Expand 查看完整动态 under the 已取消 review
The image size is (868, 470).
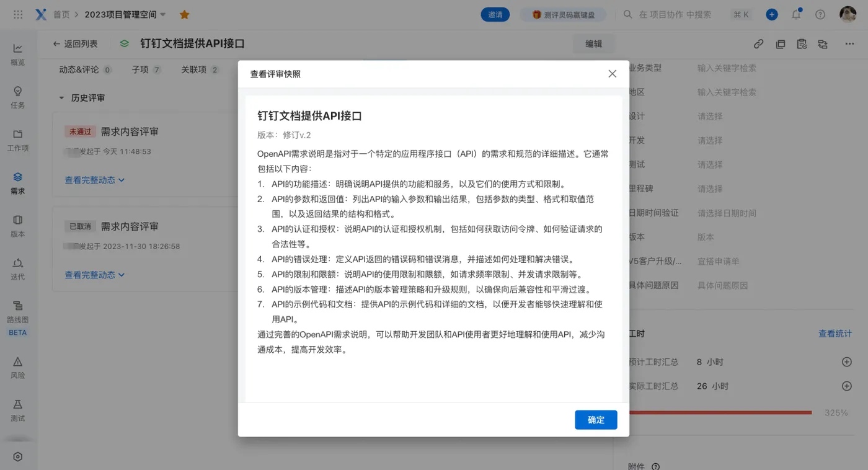95,274
